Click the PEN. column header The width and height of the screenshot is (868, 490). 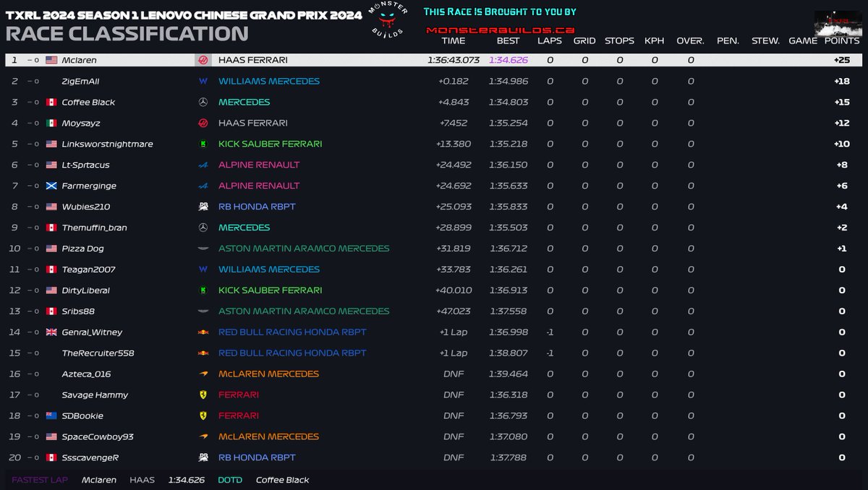click(x=728, y=41)
